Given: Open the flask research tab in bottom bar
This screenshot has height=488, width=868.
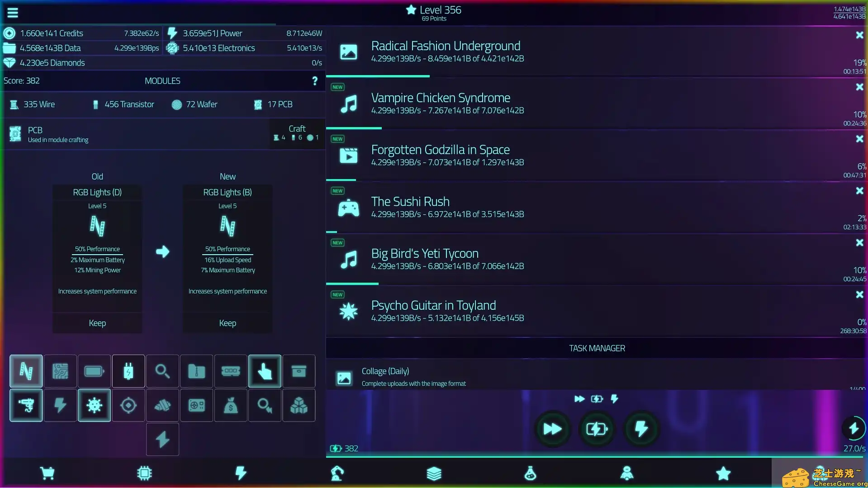Looking at the screenshot, I should [530, 473].
